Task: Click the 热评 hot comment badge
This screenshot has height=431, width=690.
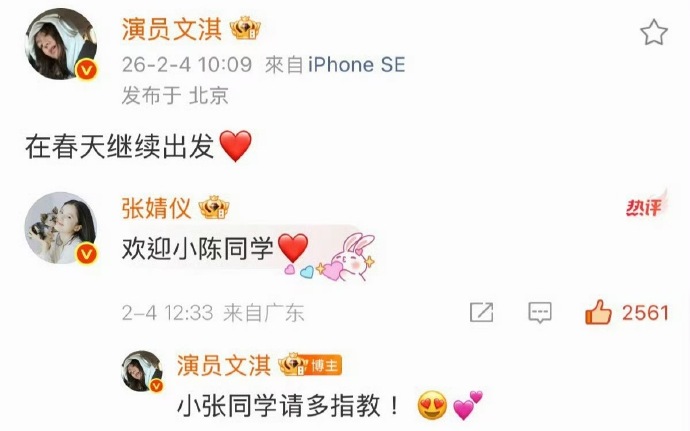Action: 645,205
